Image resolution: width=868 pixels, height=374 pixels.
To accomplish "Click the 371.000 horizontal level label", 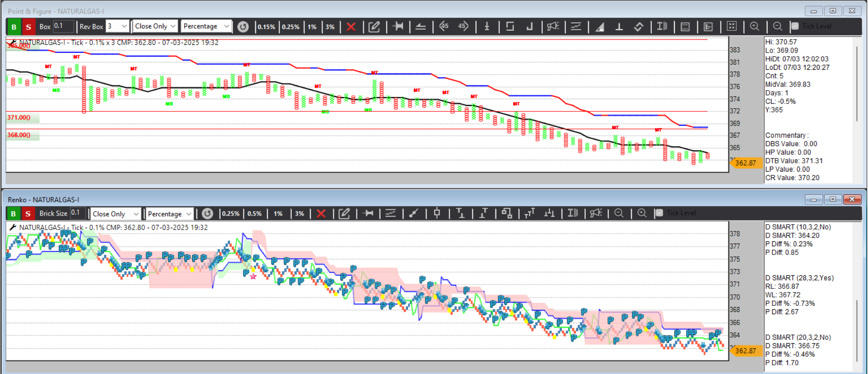I will pos(19,118).
